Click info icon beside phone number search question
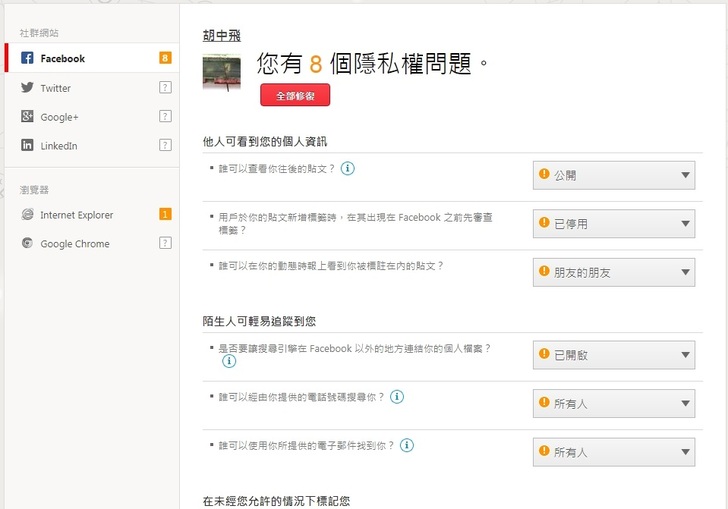The width and height of the screenshot is (728, 509). (397, 397)
